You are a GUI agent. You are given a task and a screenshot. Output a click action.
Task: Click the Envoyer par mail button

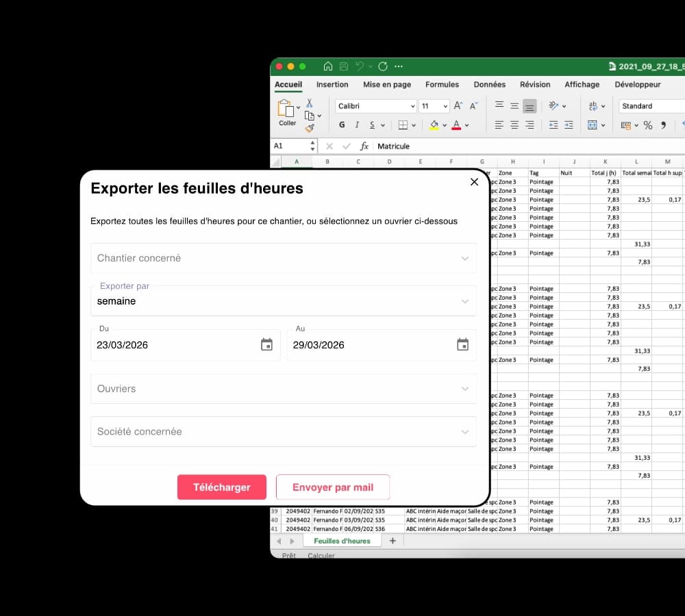pyautogui.click(x=333, y=487)
